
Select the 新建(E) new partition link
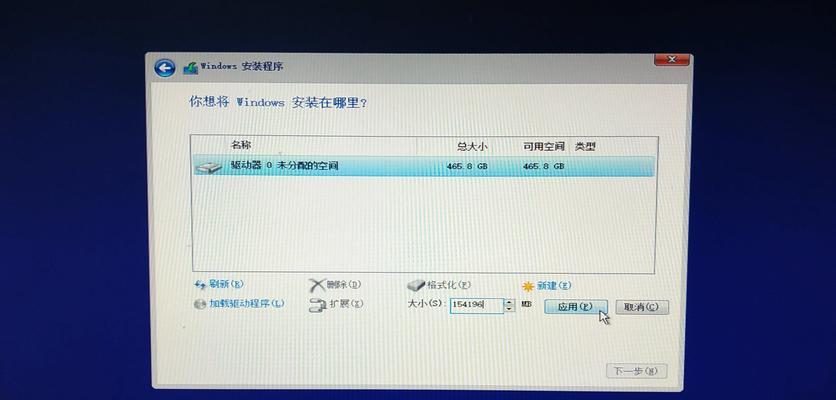click(554, 286)
